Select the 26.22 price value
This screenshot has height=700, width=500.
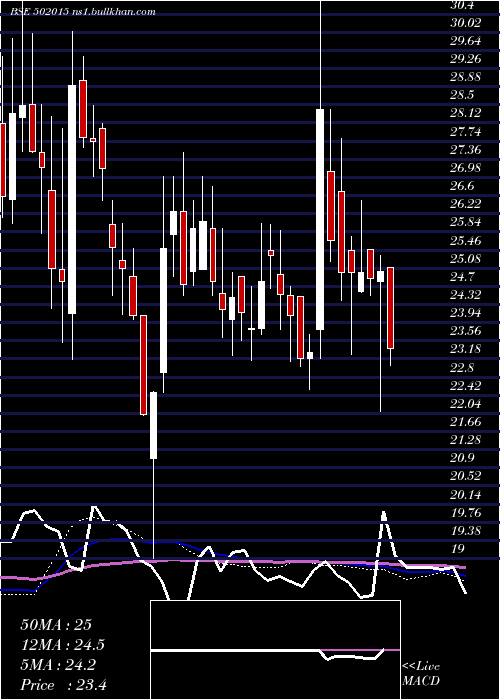click(x=466, y=204)
